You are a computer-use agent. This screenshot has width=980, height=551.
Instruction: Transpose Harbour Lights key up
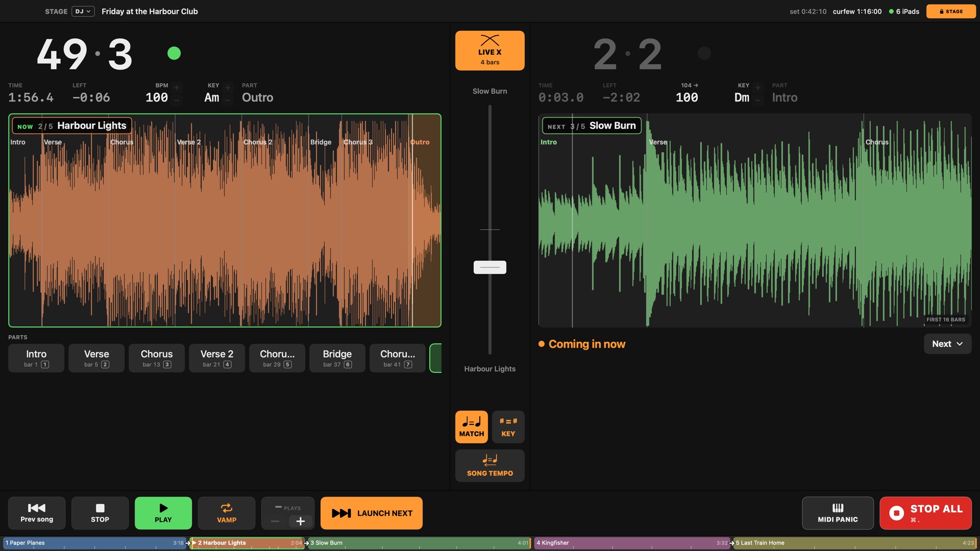227,88
